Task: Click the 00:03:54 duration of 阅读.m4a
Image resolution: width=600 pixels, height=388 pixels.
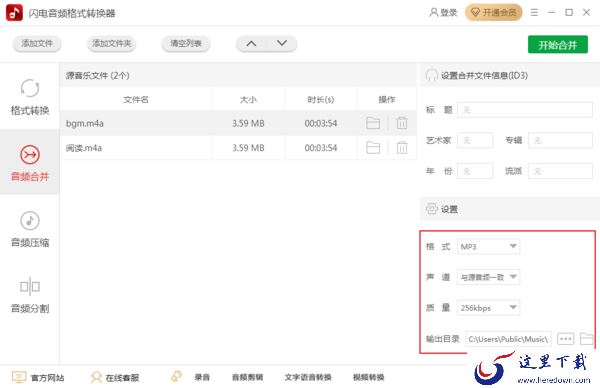Action: [x=321, y=148]
